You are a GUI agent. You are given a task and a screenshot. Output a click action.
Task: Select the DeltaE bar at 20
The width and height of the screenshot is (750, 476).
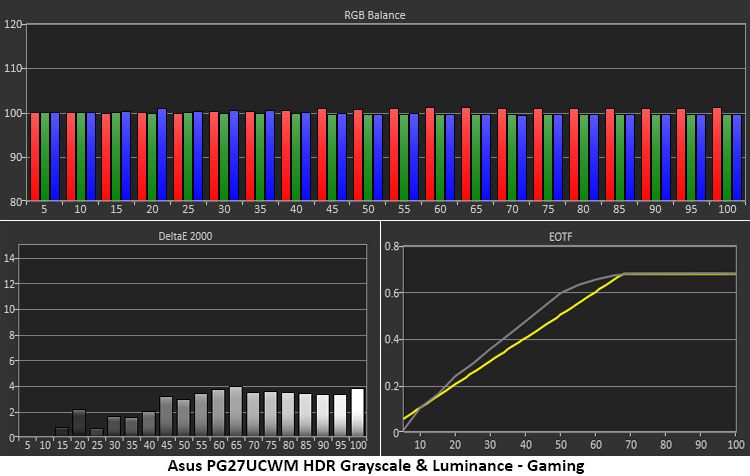pyautogui.click(x=79, y=422)
